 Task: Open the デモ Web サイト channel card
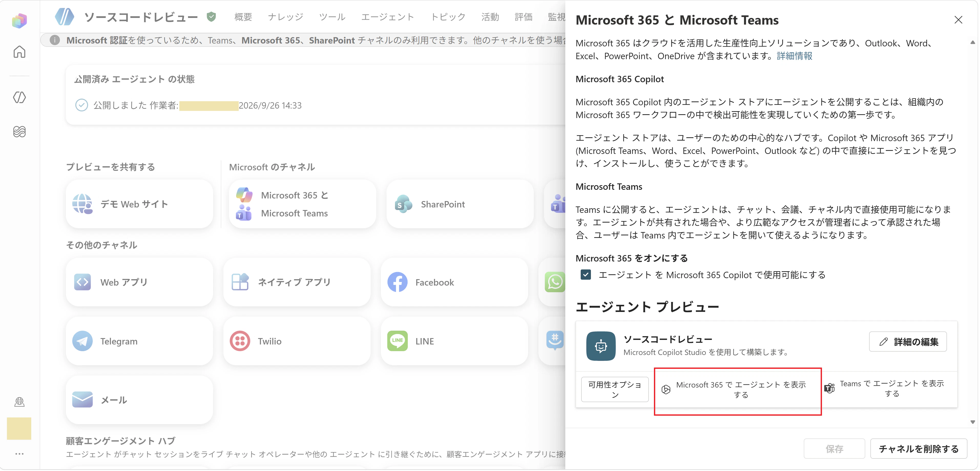(139, 204)
